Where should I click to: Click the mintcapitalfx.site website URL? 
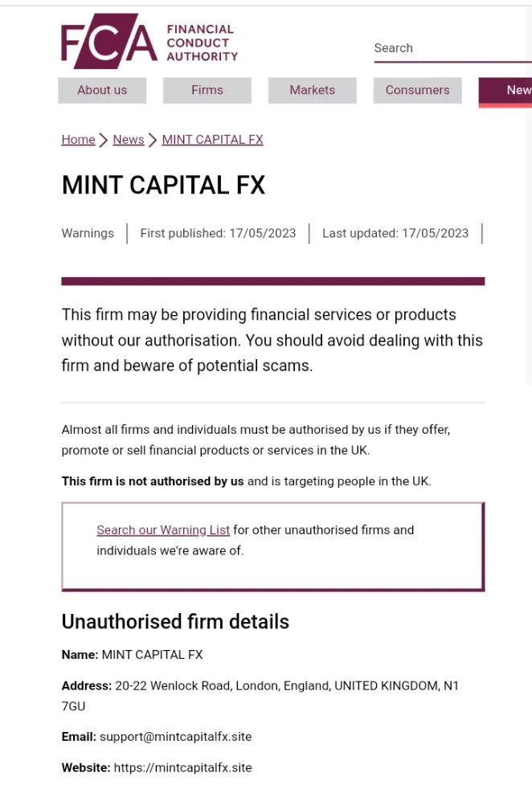(183, 767)
